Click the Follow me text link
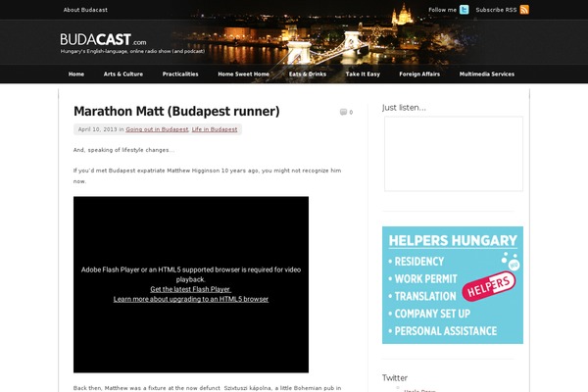Viewport: 588px width, 392px height. click(x=443, y=10)
